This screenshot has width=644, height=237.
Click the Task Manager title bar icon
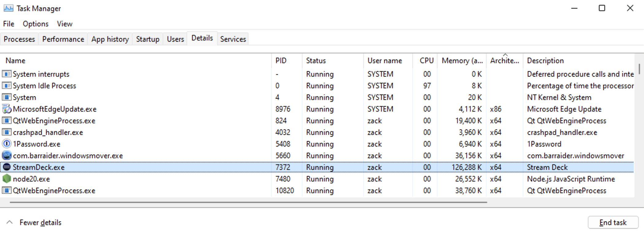pos(8,8)
